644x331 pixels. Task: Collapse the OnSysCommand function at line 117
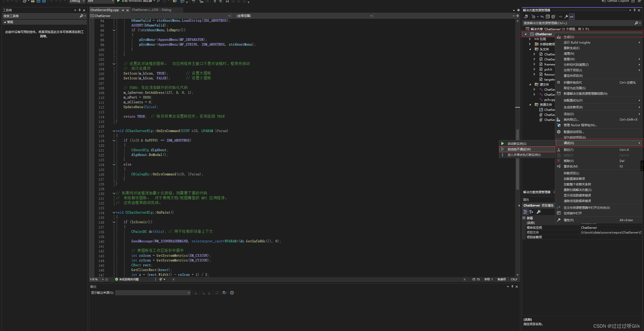pos(114,131)
